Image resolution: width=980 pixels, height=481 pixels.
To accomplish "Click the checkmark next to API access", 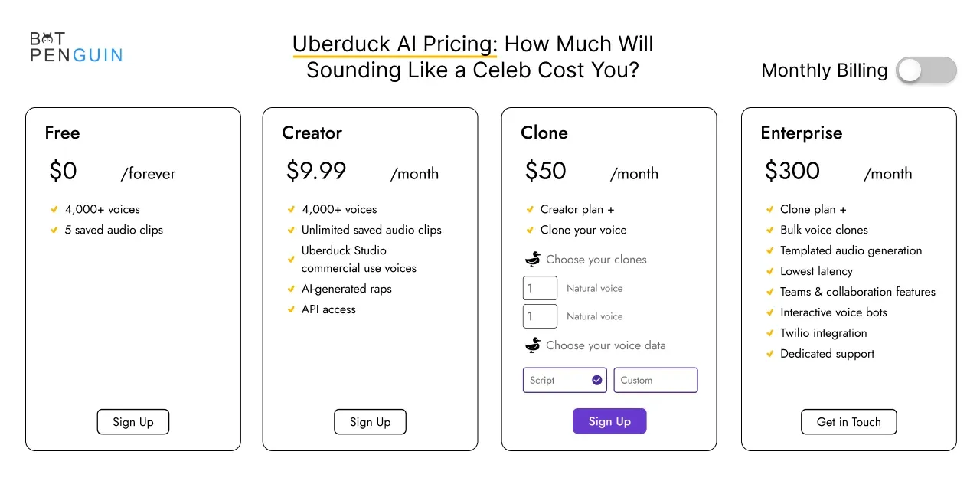I will pyautogui.click(x=291, y=309).
